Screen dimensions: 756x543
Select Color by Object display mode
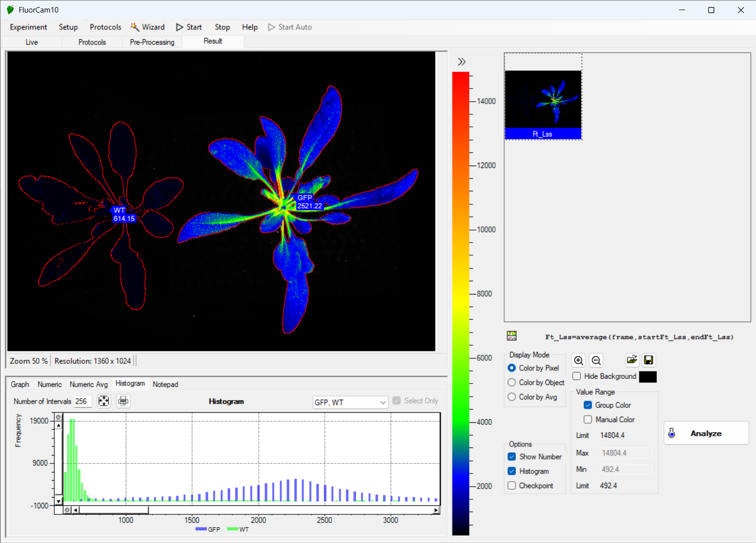(512, 382)
